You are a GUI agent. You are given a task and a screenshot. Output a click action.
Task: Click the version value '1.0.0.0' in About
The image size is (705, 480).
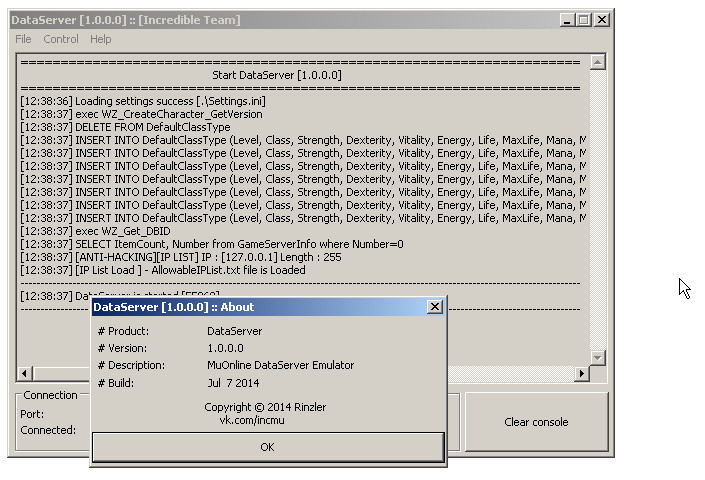pos(225,348)
